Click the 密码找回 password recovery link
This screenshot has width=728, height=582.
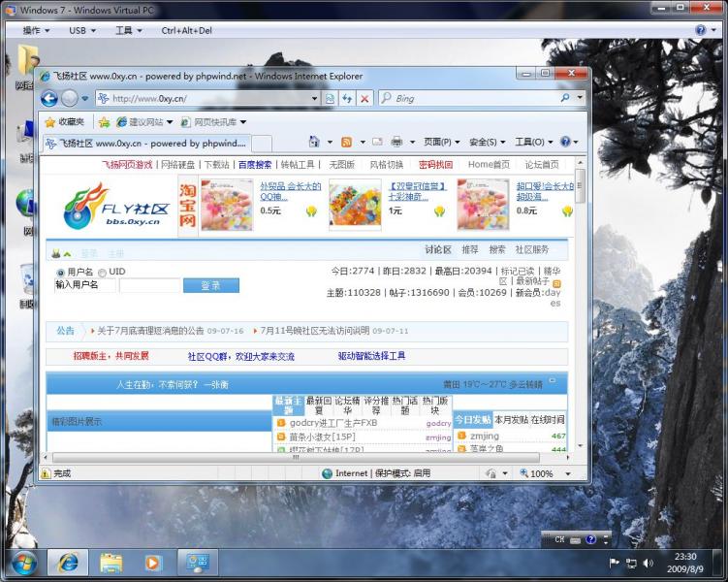pos(435,165)
